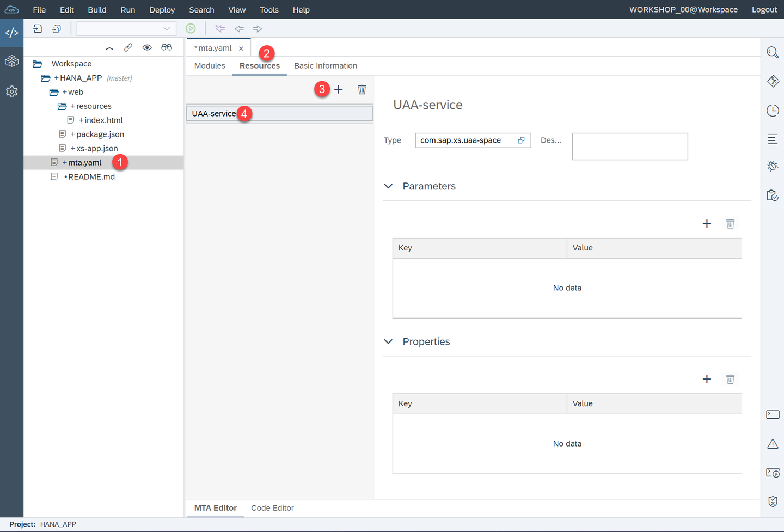Select the MTA Editor tab
The width and height of the screenshot is (784, 532).
(216, 508)
